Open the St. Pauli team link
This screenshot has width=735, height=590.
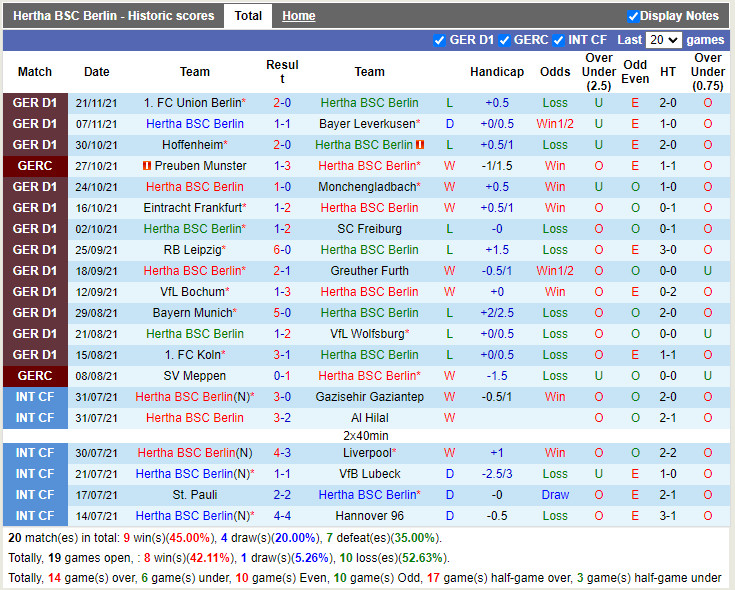click(x=195, y=495)
